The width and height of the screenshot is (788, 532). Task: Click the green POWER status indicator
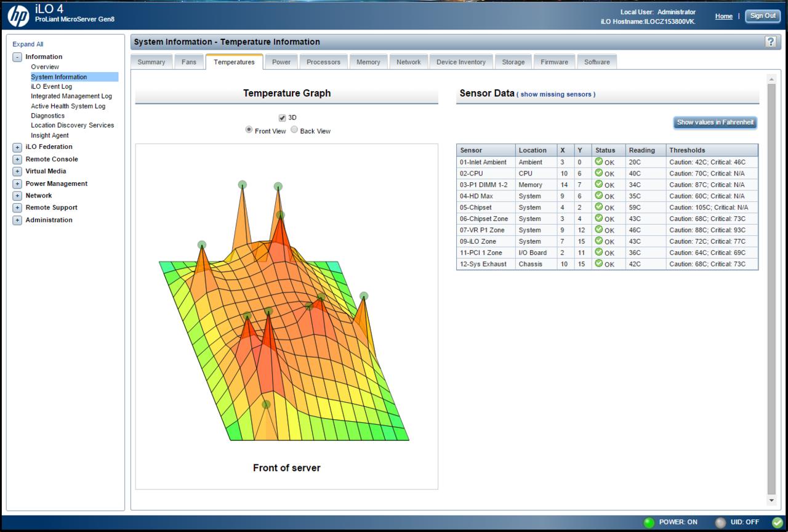click(649, 523)
